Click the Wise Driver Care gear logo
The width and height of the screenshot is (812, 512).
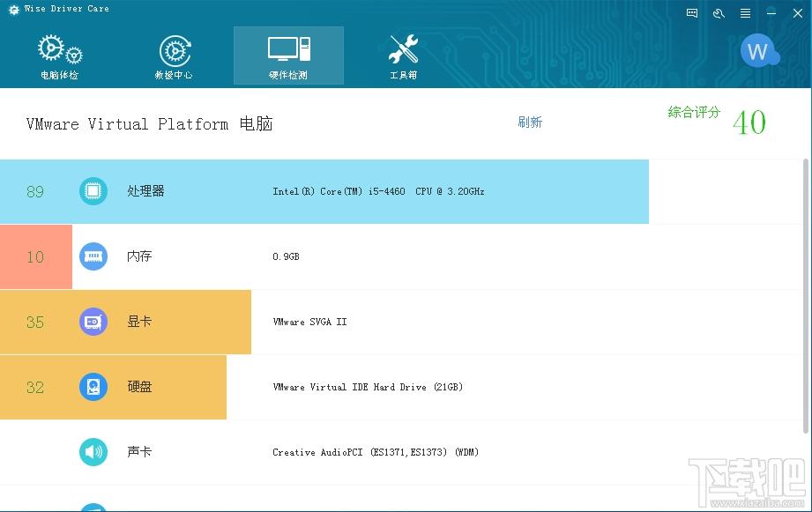13,9
